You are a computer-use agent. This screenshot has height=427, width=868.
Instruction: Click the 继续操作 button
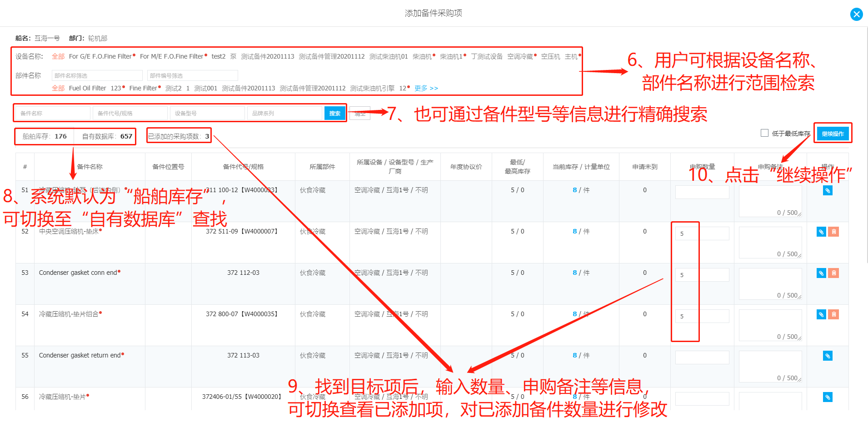pos(833,134)
